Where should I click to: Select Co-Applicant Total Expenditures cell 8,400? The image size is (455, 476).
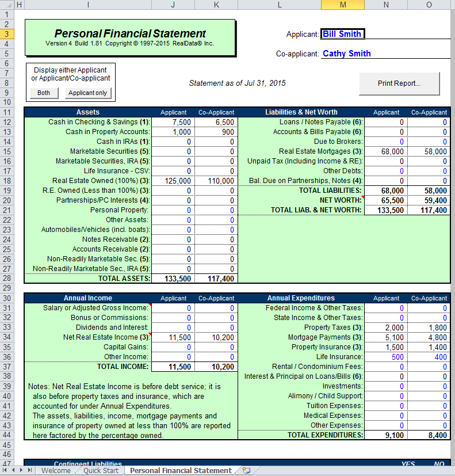(429, 435)
